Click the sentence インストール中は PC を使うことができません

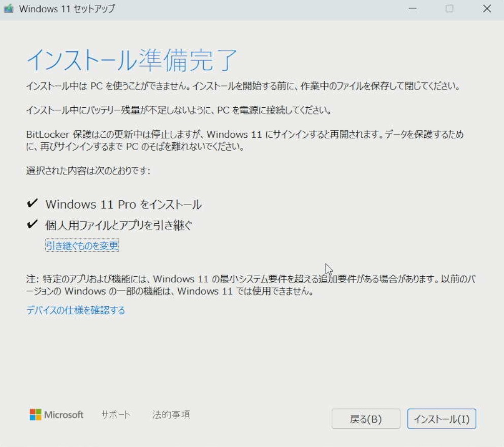108,86
